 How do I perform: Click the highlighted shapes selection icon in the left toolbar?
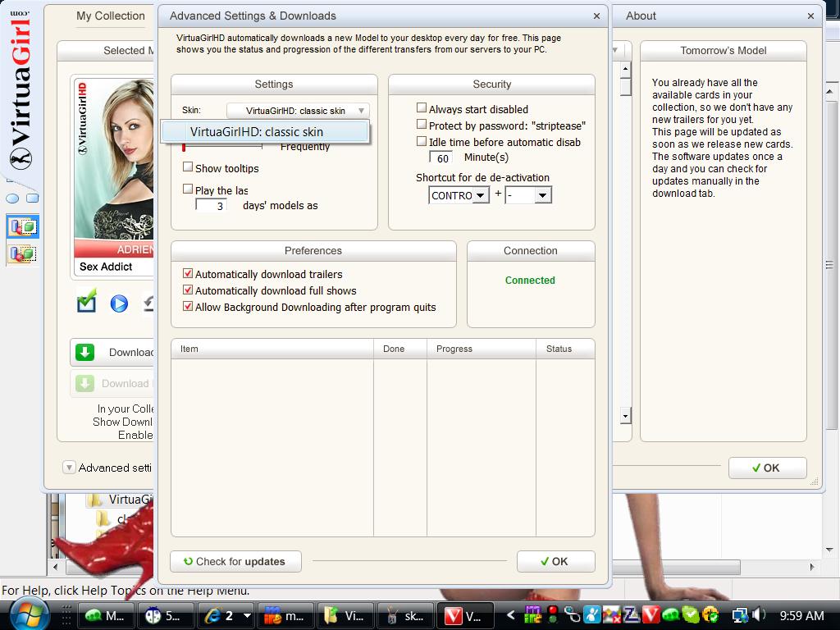[22, 226]
